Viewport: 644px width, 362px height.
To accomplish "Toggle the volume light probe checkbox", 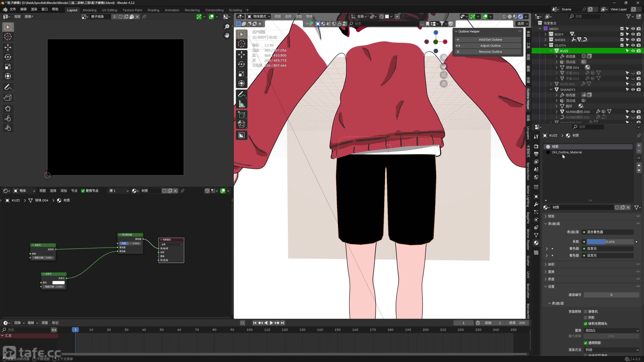I will tap(586, 324).
